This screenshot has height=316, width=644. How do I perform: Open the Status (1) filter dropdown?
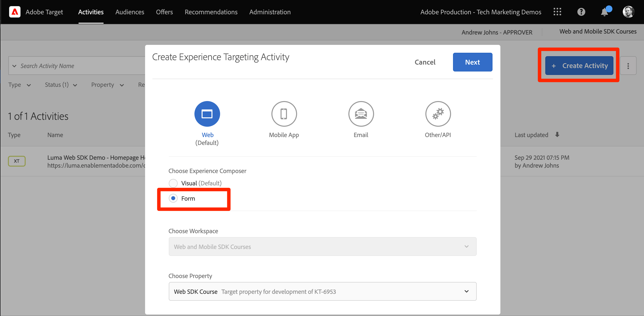tap(61, 85)
